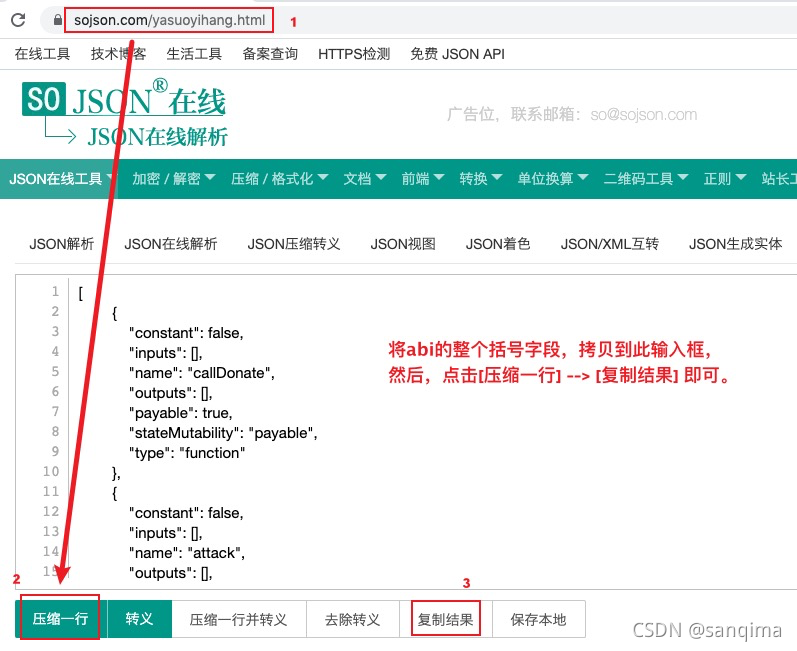Click the "payable": true line
The height and width of the screenshot is (651, 797).
click(x=180, y=413)
